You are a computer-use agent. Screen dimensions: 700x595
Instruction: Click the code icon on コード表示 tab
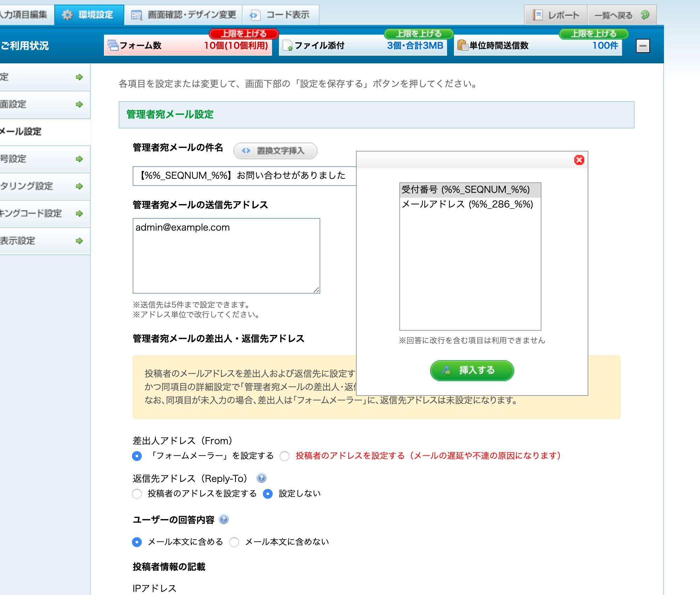[x=254, y=15]
